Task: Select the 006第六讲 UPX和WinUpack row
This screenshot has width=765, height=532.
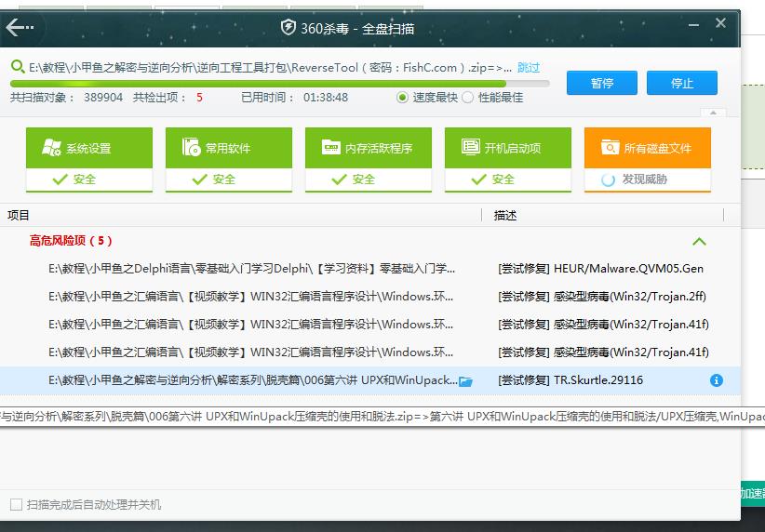Action: (x=369, y=379)
